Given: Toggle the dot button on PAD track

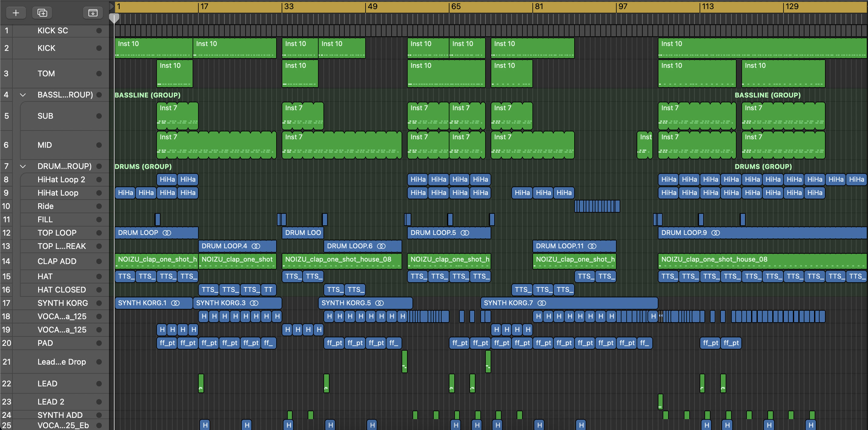Looking at the screenshot, I should [x=99, y=343].
